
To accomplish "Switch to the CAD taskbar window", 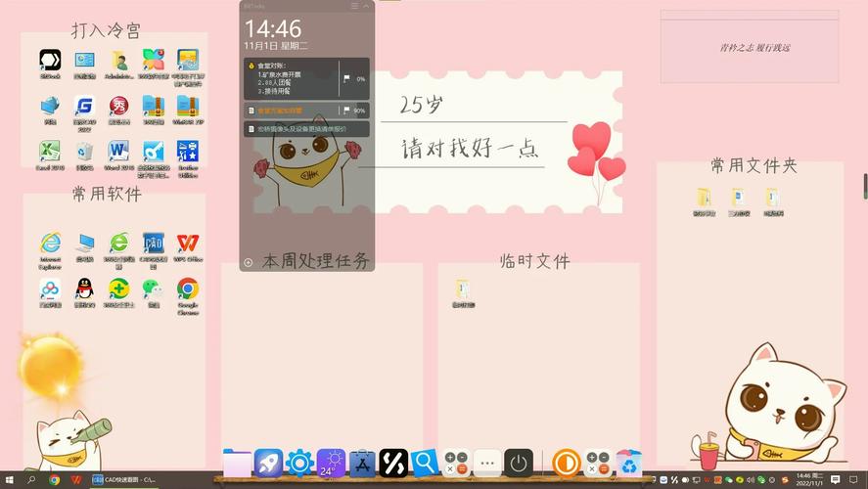I will click(x=122, y=480).
